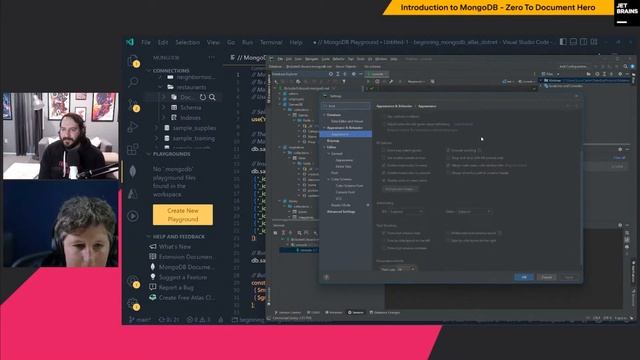640x360 pixels.
Task: Open the VS Code Explorer view icon
Action: coord(133,60)
